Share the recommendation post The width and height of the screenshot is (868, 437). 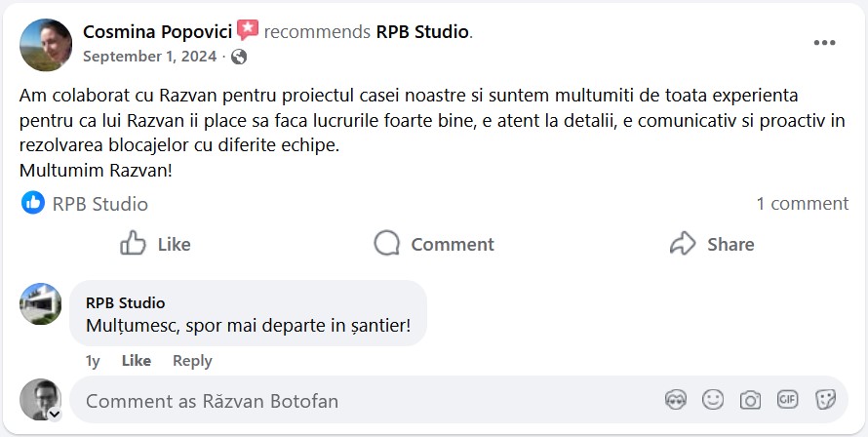click(712, 244)
